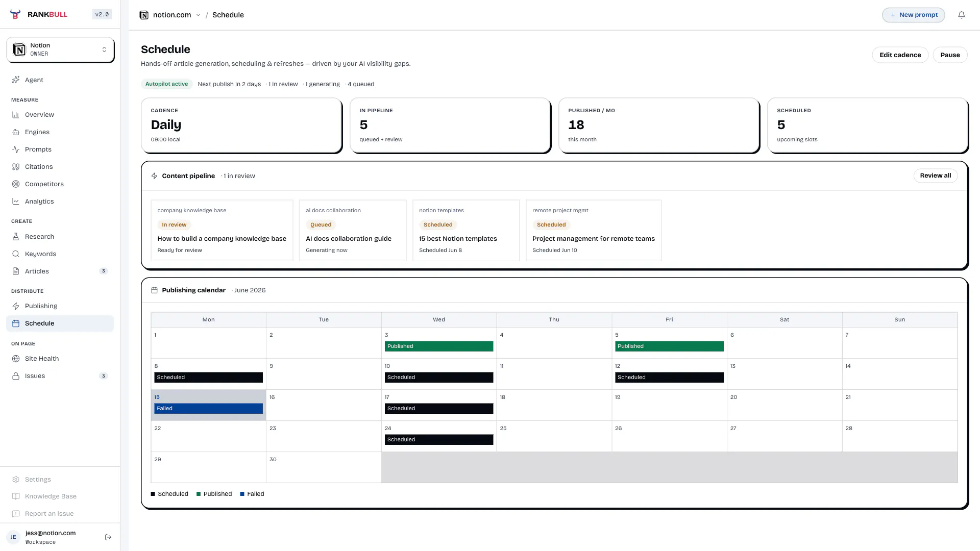Click the Scheduled event on June 10

[439, 378]
